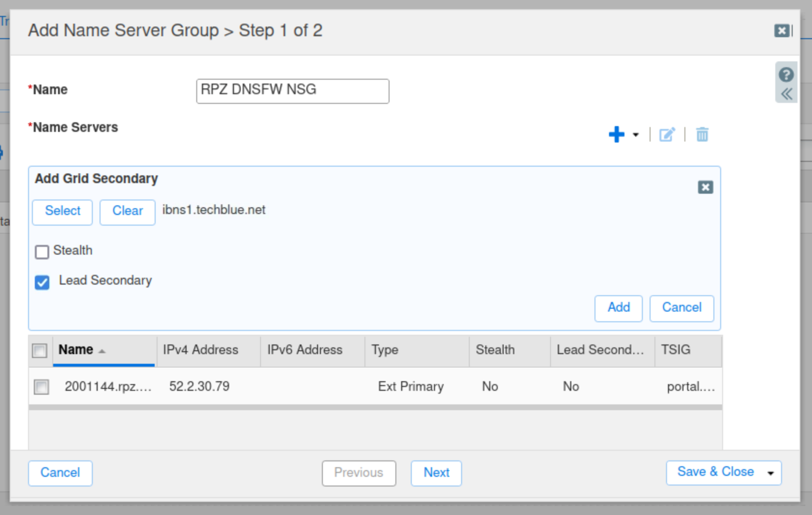Viewport: 812px width, 515px height.
Task: Select the 2001144.rpz row checkbox
Action: (41, 387)
